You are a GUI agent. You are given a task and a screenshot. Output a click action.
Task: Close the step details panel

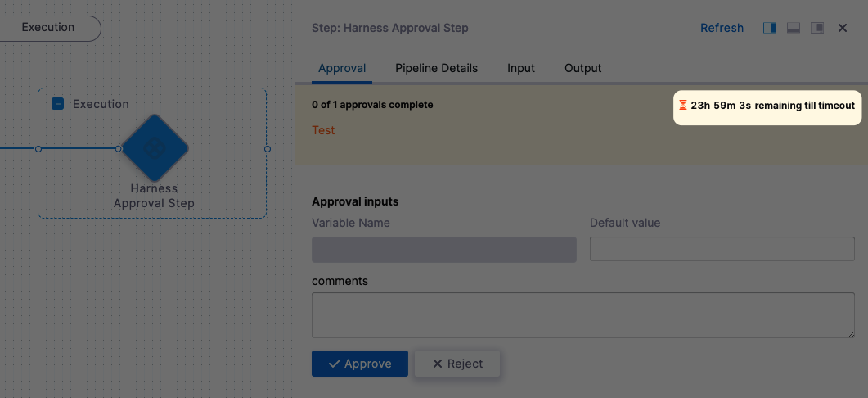(843, 28)
